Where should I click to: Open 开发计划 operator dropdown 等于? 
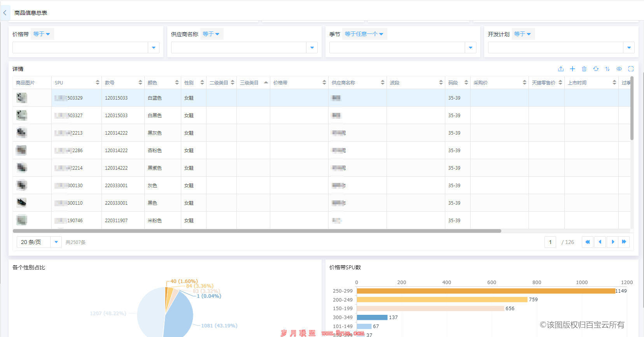523,34
